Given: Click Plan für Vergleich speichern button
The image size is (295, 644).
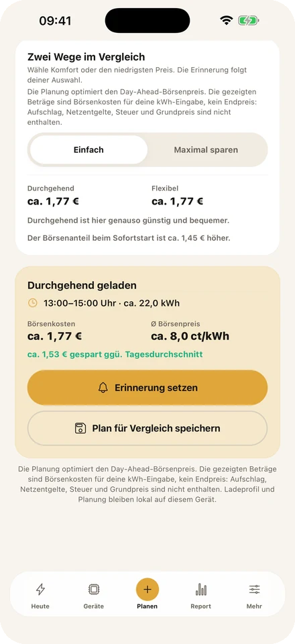Looking at the screenshot, I should tap(147, 429).
